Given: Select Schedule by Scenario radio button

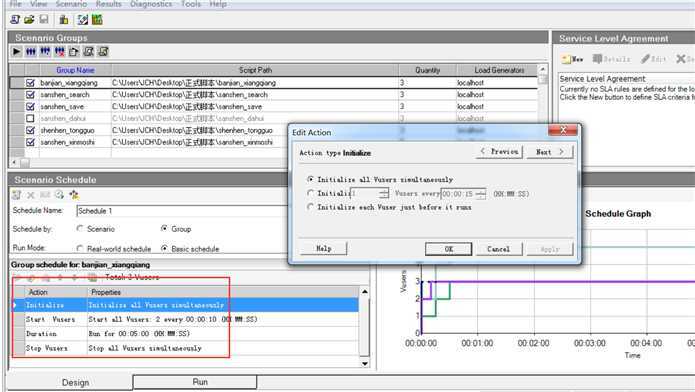Looking at the screenshot, I should tap(80, 228).
